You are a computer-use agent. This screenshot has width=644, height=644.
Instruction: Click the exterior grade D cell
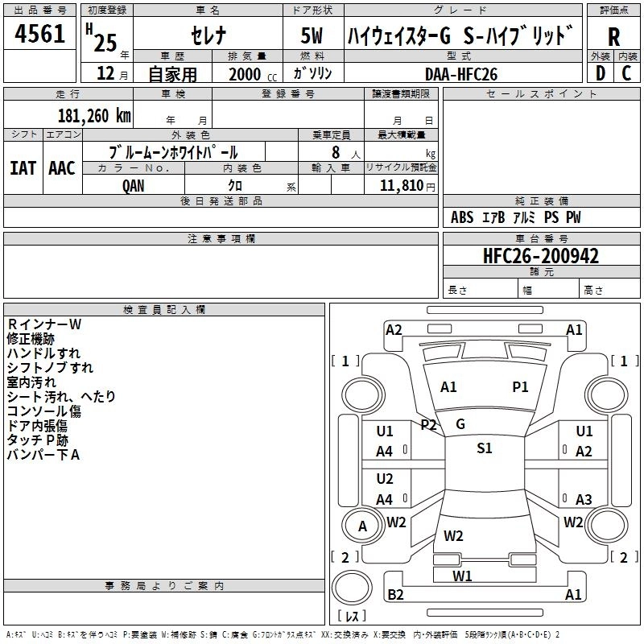[x=600, y=73]
